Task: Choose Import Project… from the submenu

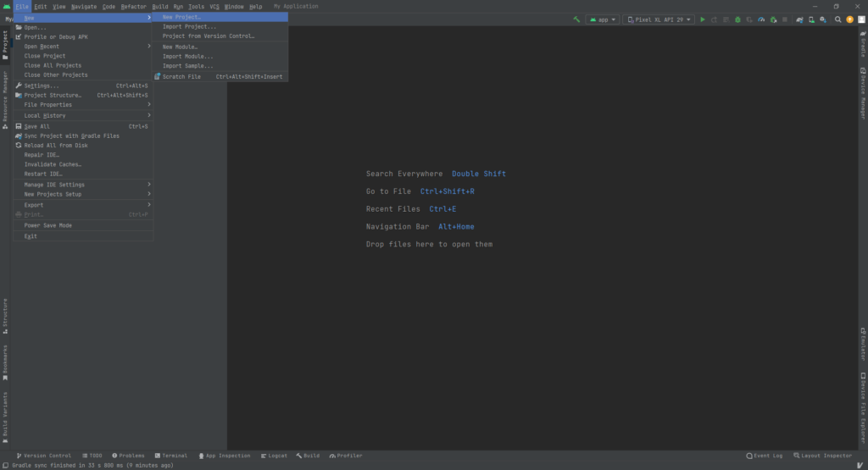Action: click(220, 26)
